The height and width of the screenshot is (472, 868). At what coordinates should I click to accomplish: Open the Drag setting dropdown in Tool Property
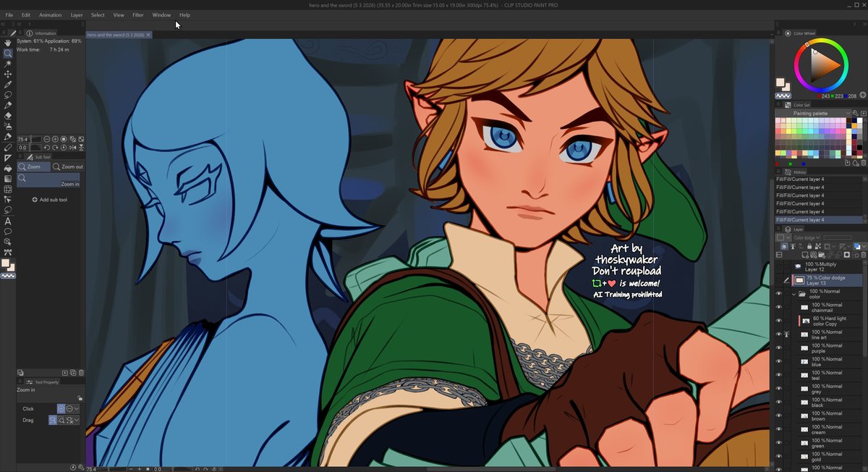tap(77, 420)
